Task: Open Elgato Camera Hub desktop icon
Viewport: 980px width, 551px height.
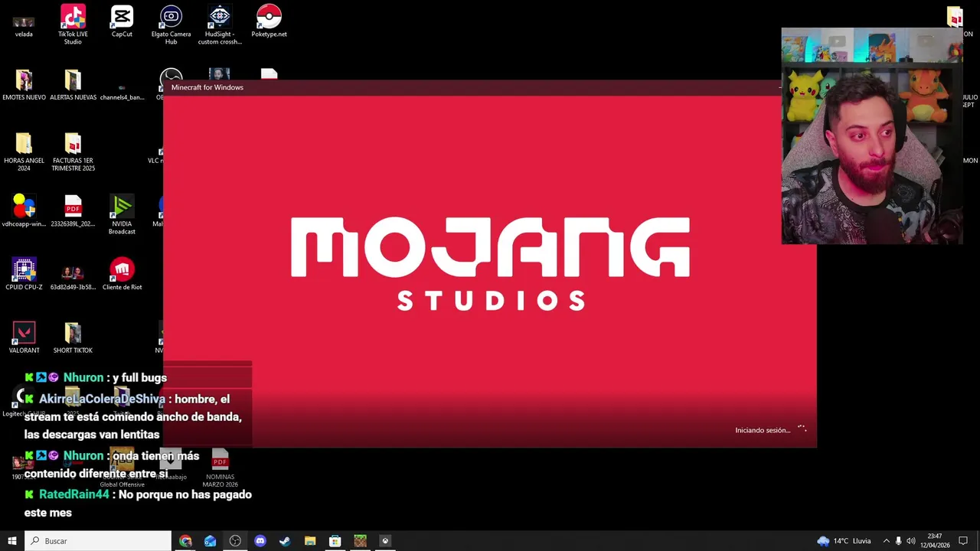Action: click(171, 24)
